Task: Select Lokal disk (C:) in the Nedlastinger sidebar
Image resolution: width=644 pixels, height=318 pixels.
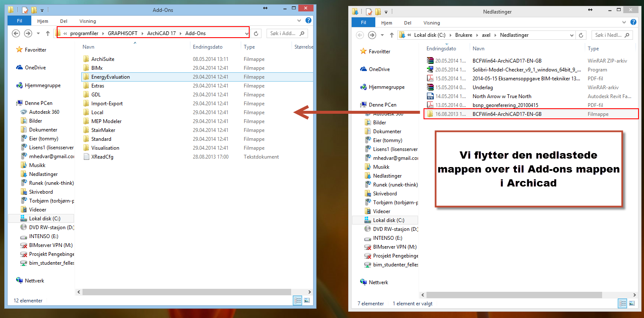Action: pos(388,220)
